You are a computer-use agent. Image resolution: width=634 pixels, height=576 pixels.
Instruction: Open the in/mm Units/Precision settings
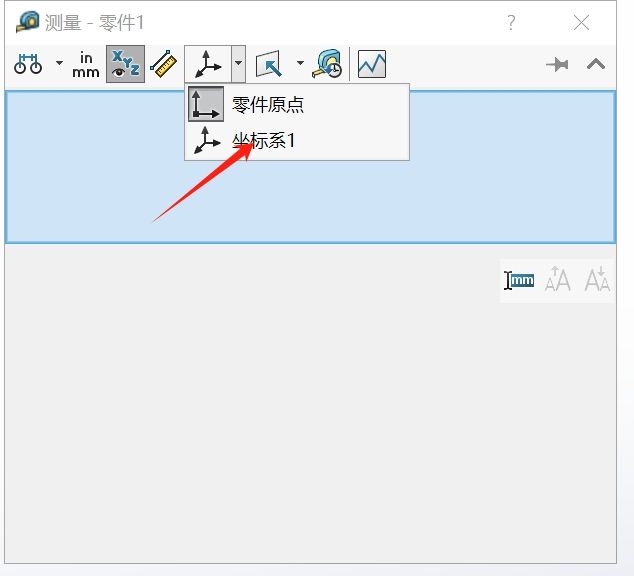pyautogui.click(x=86, y=65)
